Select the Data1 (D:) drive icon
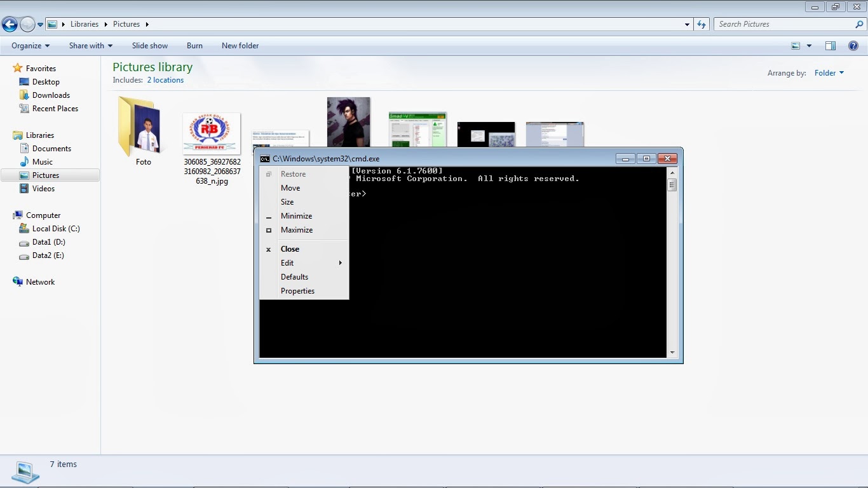This screenshot has height=488, width=868. coord(25,242)
